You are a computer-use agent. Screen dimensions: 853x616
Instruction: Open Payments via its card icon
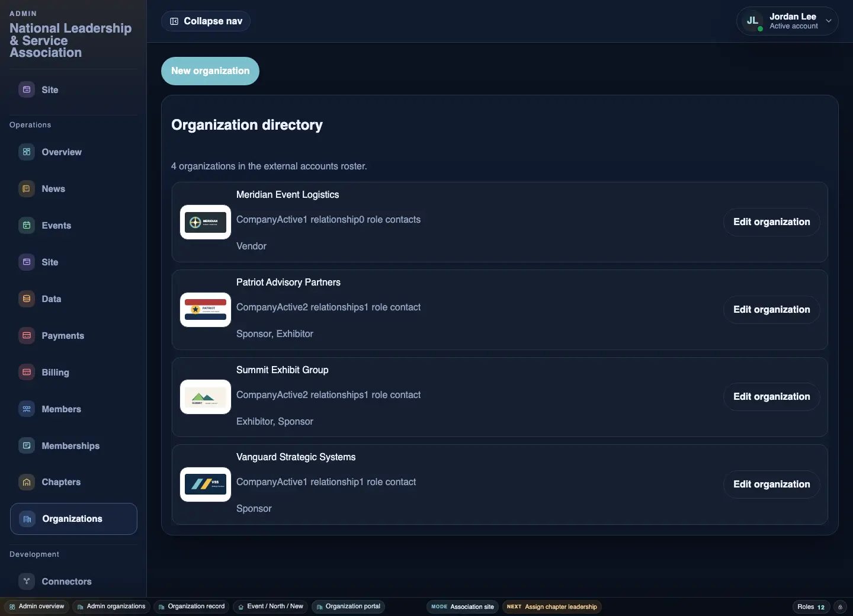click(x=27, y=336)
